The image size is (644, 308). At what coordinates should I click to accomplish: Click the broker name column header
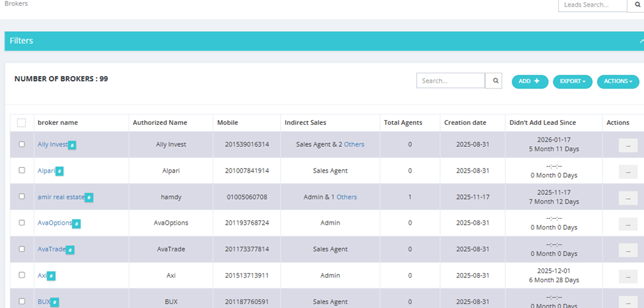57,122
